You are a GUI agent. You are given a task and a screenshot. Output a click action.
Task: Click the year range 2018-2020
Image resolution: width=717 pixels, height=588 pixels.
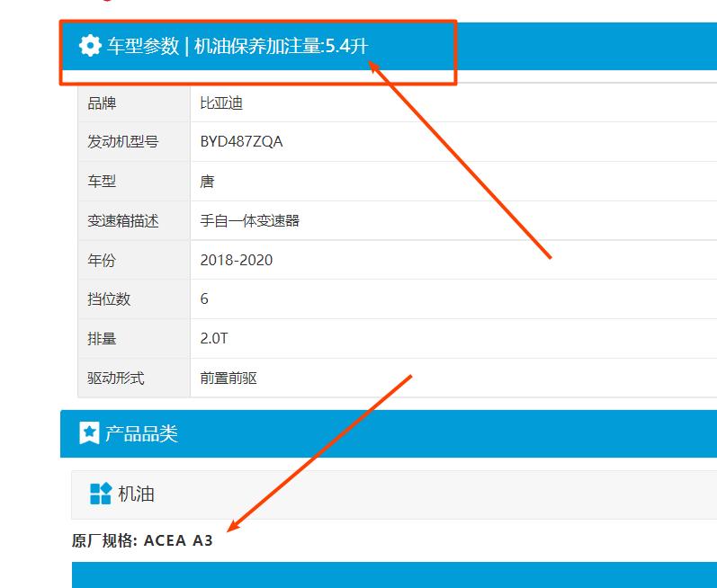coord(237,260)
